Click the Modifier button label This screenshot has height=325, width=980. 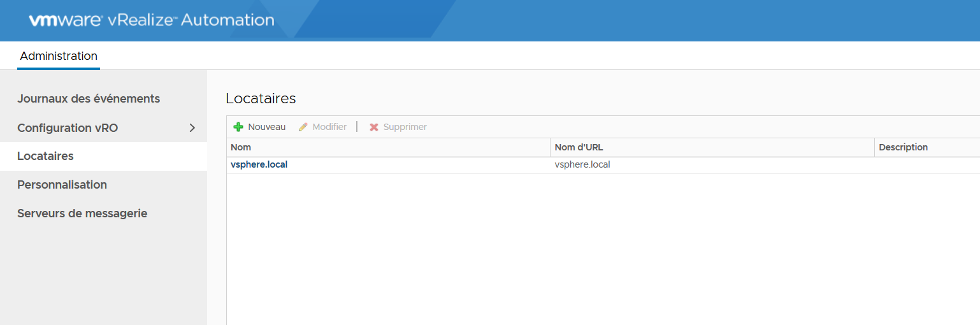click(329, 127)
